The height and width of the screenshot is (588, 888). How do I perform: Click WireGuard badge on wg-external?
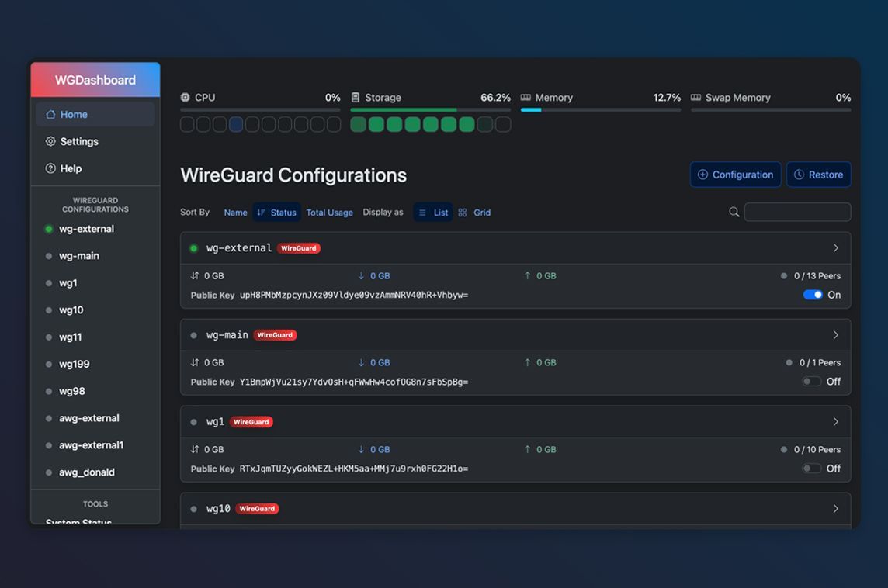pos(298,248)
